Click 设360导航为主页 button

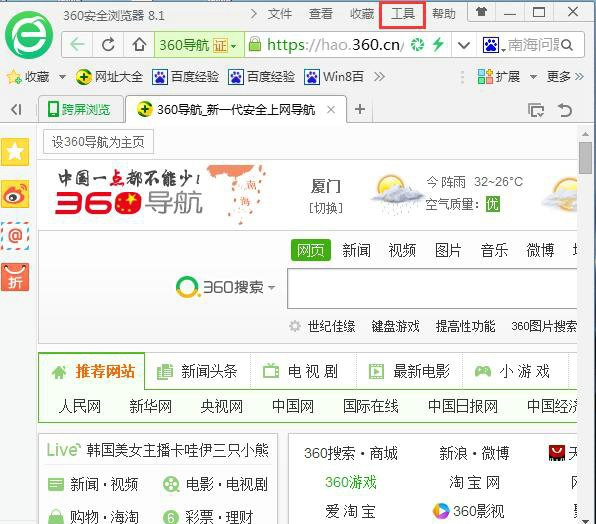tap(98, 142)
